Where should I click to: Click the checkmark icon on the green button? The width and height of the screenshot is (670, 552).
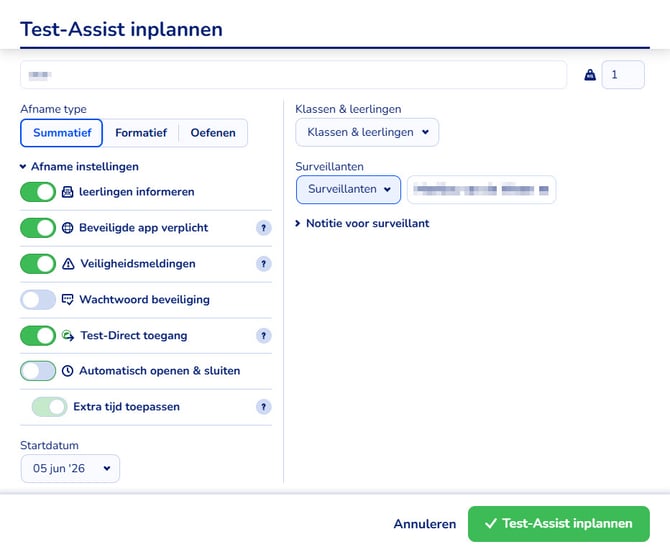tap(491, 523)
